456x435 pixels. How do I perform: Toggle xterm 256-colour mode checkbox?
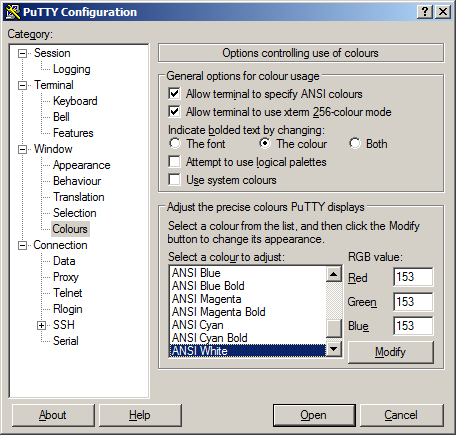coord(174,112)
